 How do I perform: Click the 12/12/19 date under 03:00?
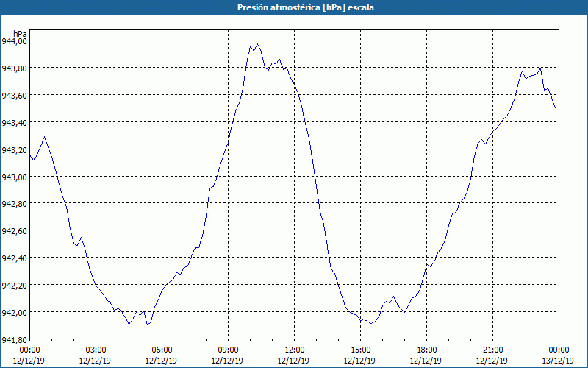[x=95, y=361]
